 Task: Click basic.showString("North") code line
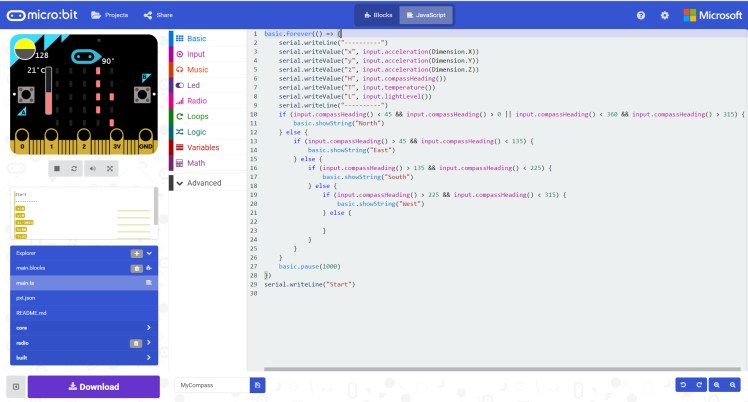tap(339, 123)
